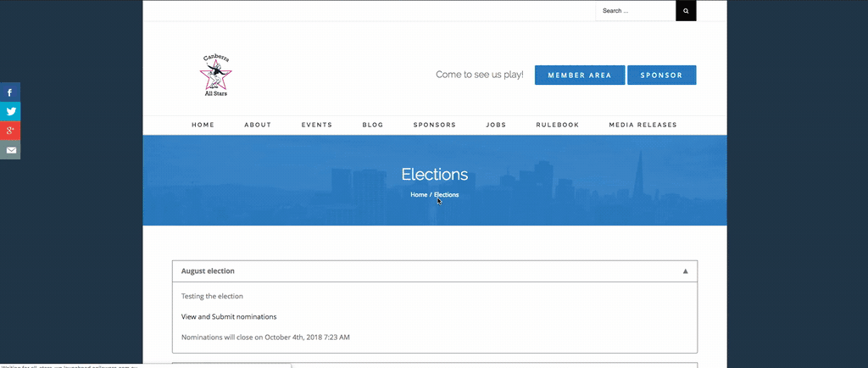Viewport: 868px width, 368px height.
Task: Click the Home breadcrumb link
Action: 418,195
